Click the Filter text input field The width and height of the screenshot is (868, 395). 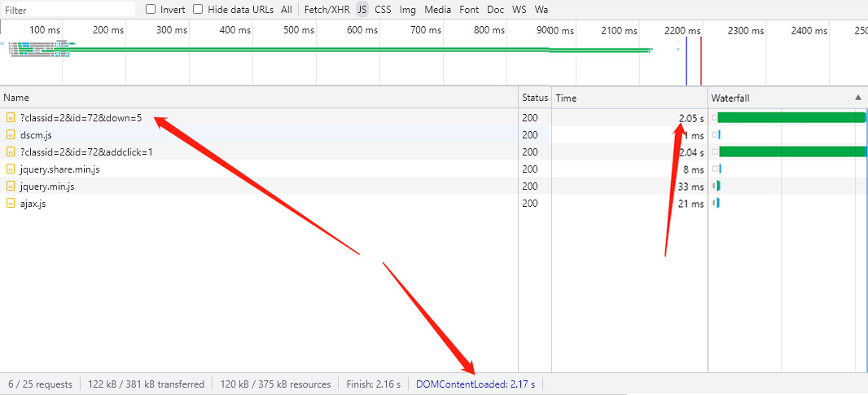[x=68, y=10]
